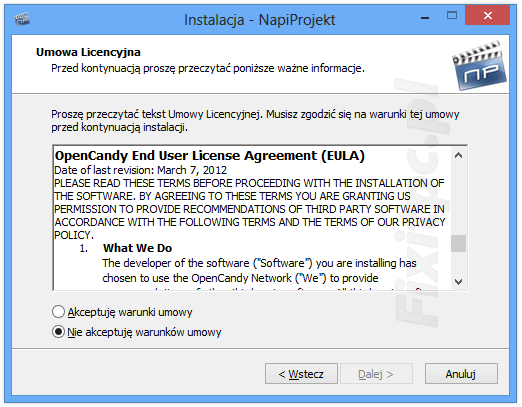
Task: Go back with the "< Wstecz" button
Action: pyautogui.click(x=301, y=374)
